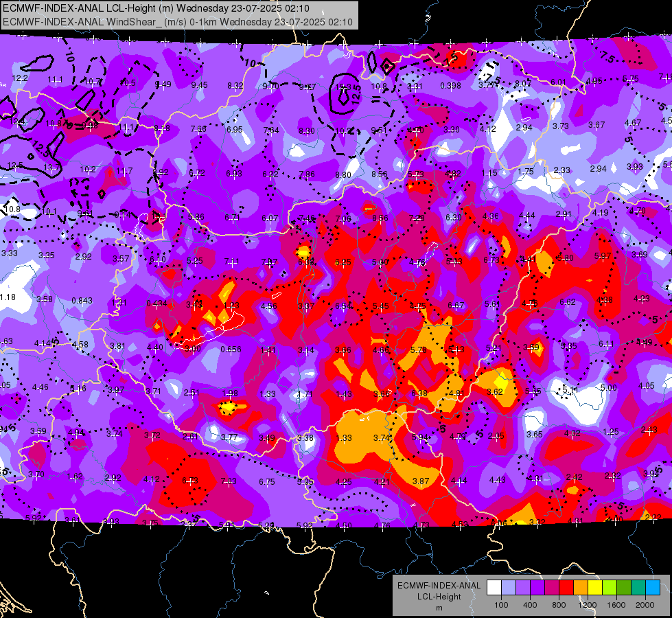
Task: Click the wind shear value 1.25
Action: click(x=611, y=432)
